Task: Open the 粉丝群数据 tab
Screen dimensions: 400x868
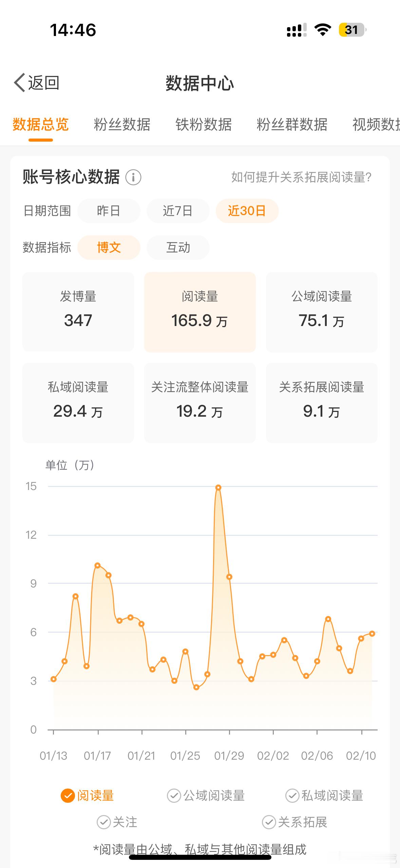Action: [x=292, y=125]
